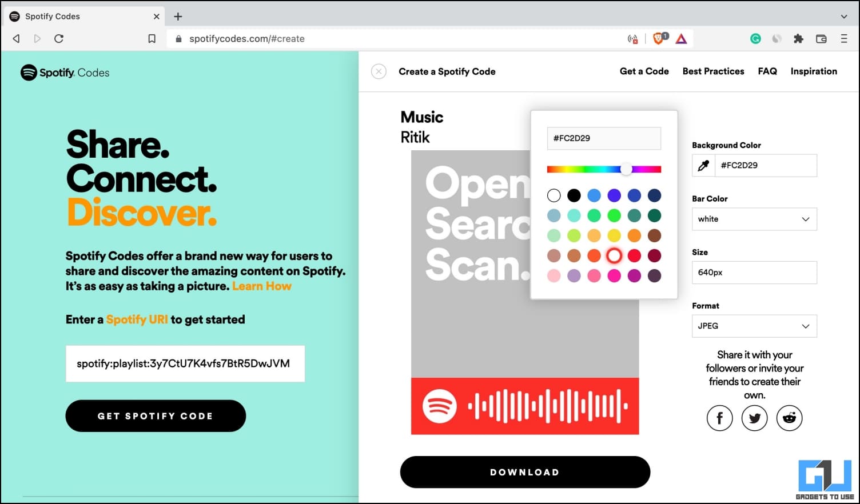Go to the Get a Code section
This screenshot has width=860, height=504.
644,71
